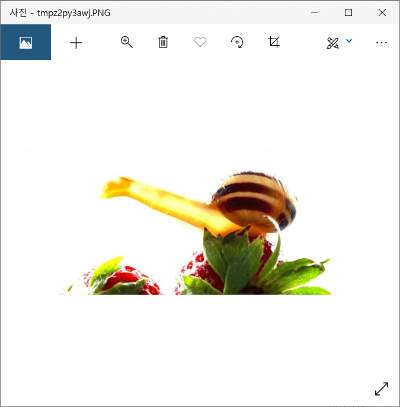Select the Crop tool icon

[x=274, y=42]
